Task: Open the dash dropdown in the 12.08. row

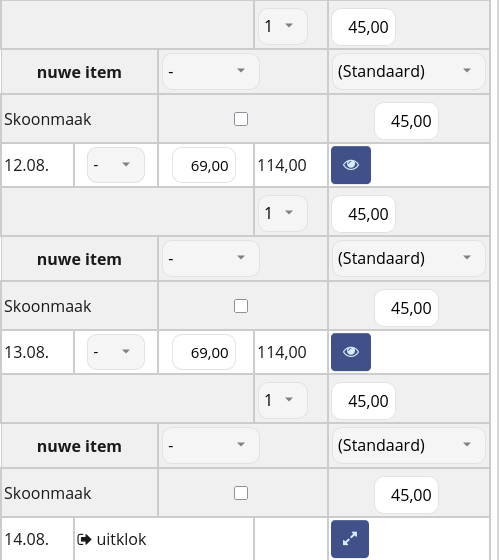Action: [116, 165]
